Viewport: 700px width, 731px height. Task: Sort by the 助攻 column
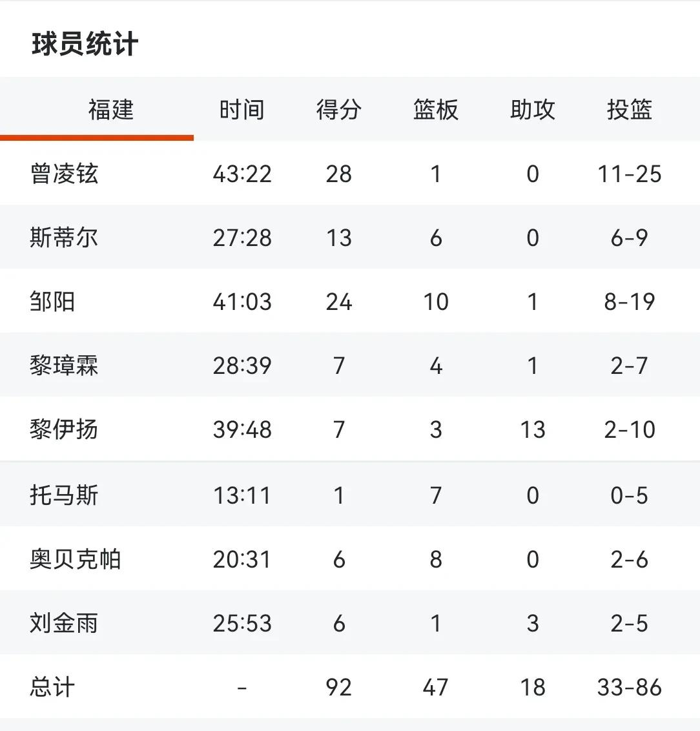532,110
